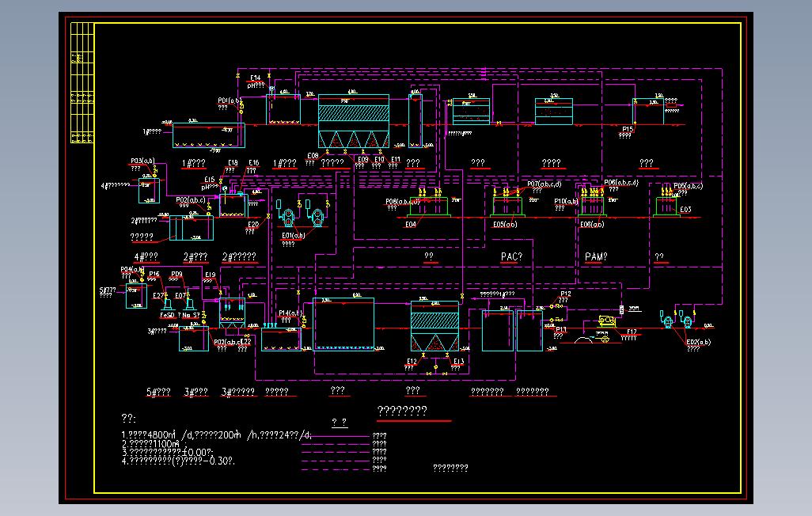Click the 2#????? section heading
This screenshot has width=812, height=516.
click(x=239, y=256)
